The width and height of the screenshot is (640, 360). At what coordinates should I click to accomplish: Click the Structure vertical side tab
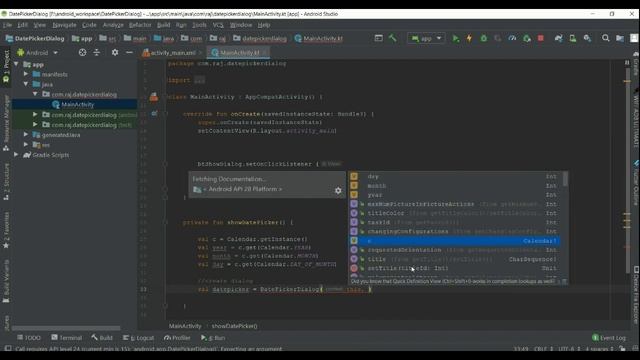coord(6,182)
